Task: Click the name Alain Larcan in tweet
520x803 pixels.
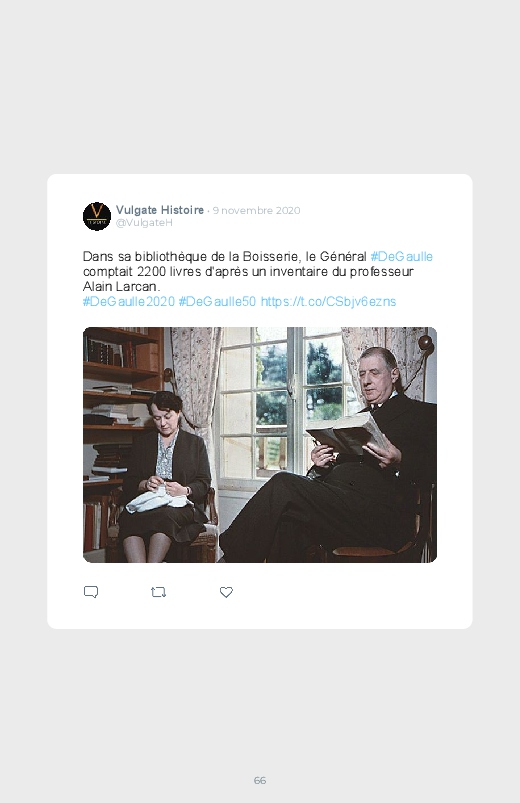Action: 121,286
